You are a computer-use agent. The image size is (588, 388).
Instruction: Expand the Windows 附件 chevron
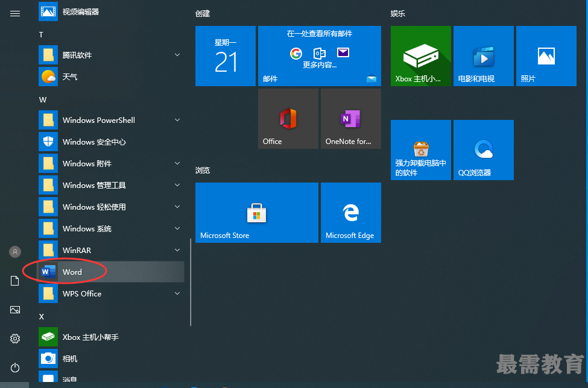[177, 164]
